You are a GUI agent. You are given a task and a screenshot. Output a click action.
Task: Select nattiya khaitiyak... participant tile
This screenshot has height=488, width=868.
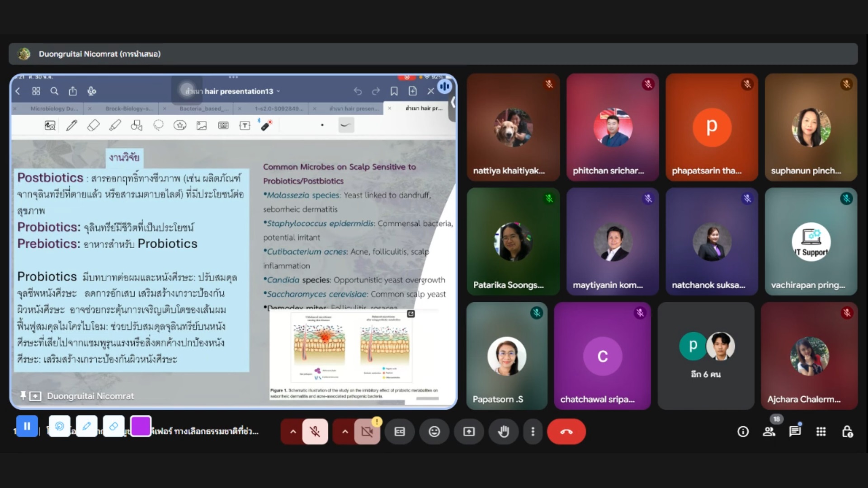514,127
